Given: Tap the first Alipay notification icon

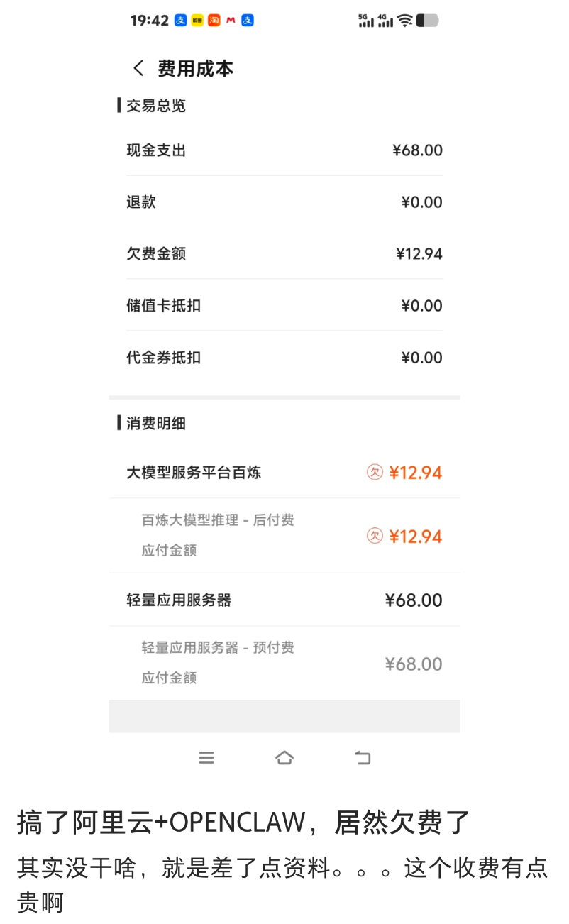Looking at the screenshot, I should pyautogui.click(x=181, y=21).
